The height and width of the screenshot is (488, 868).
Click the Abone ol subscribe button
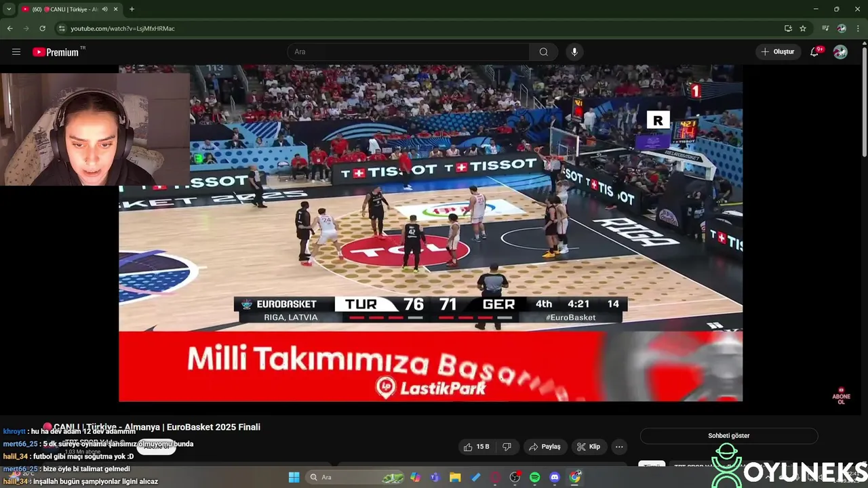point(156,446)
